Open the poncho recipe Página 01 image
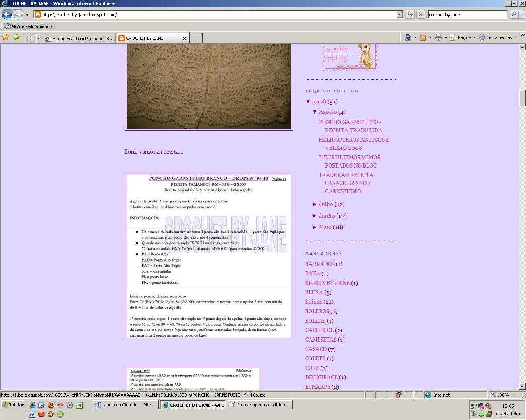The width and height of the screenshot is (526, 420). (209, 257)
